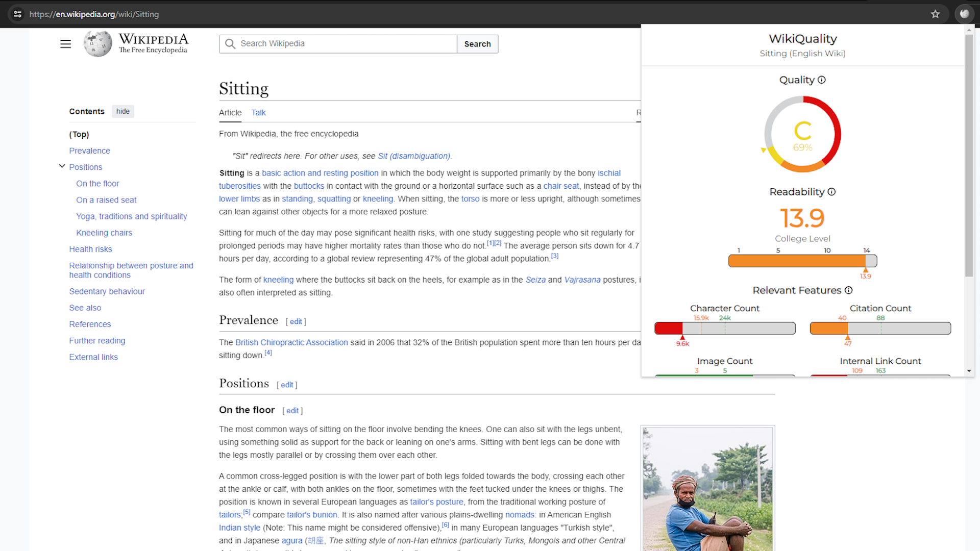The height and width of the screenshot is (551, 980).
Task: Hide the Contents sidebar
Action: coord(122,111)
